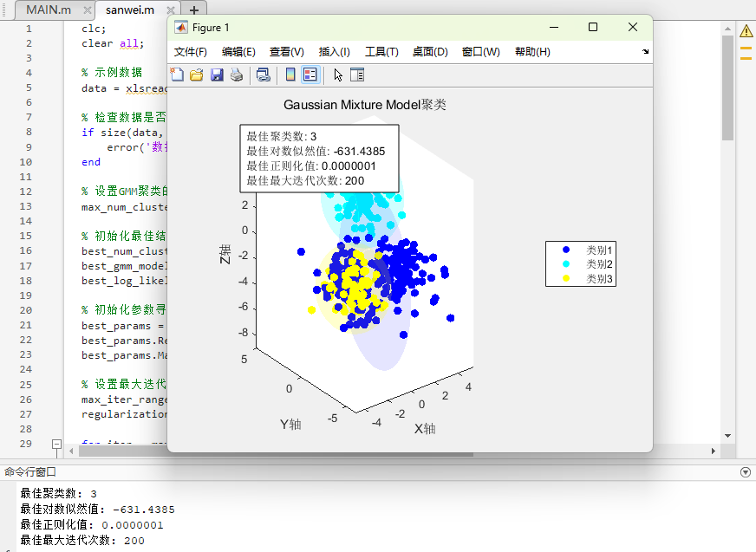Open the 帮助(H) menu
Image resolution: width=756 pixels, height=552 pixels.
[x=532, y=52]
